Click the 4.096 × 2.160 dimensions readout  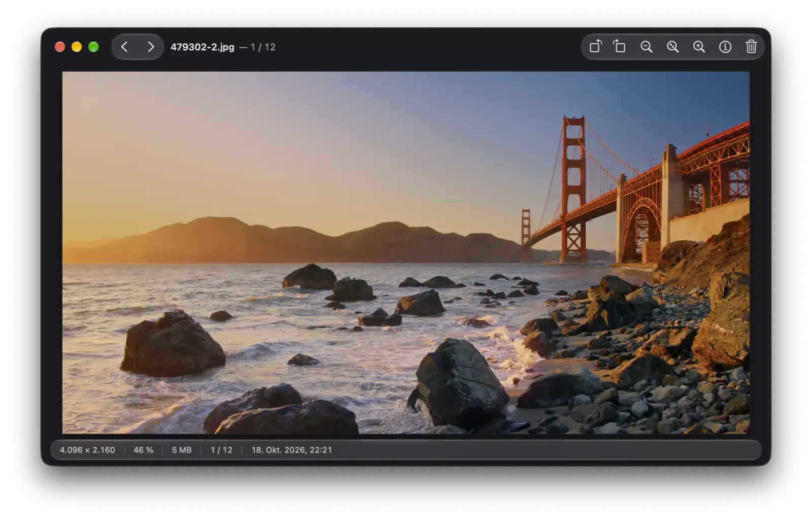tap(87, 450)
